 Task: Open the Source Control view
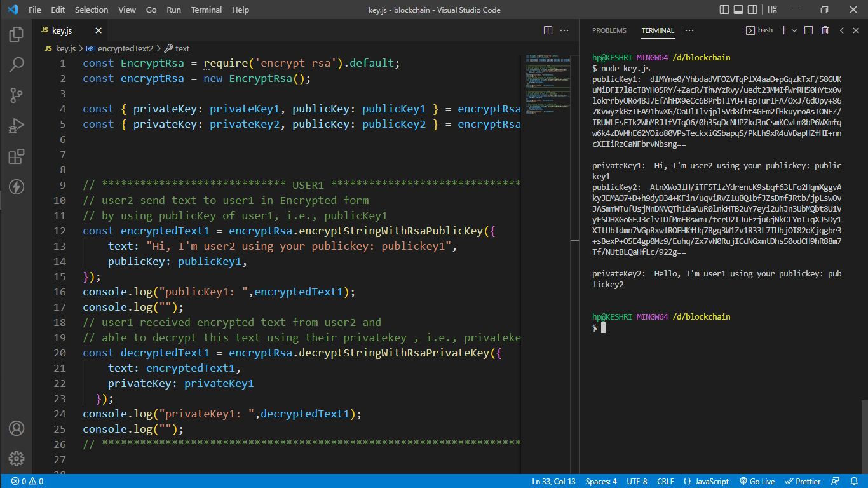17,95
